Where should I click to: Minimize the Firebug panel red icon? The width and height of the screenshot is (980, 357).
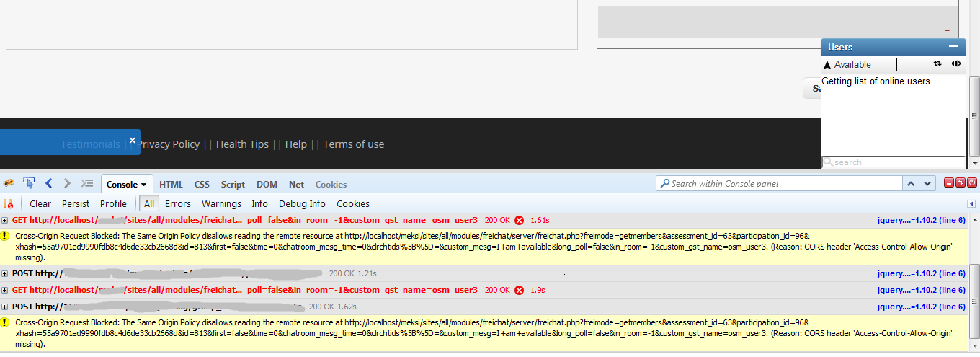[949, 183]
